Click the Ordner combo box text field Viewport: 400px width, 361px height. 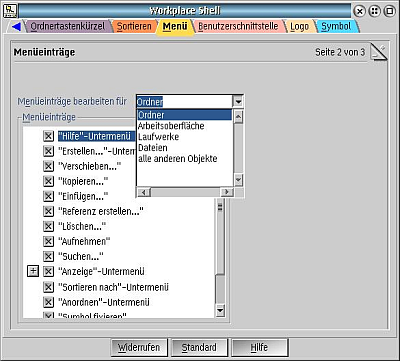184,101
